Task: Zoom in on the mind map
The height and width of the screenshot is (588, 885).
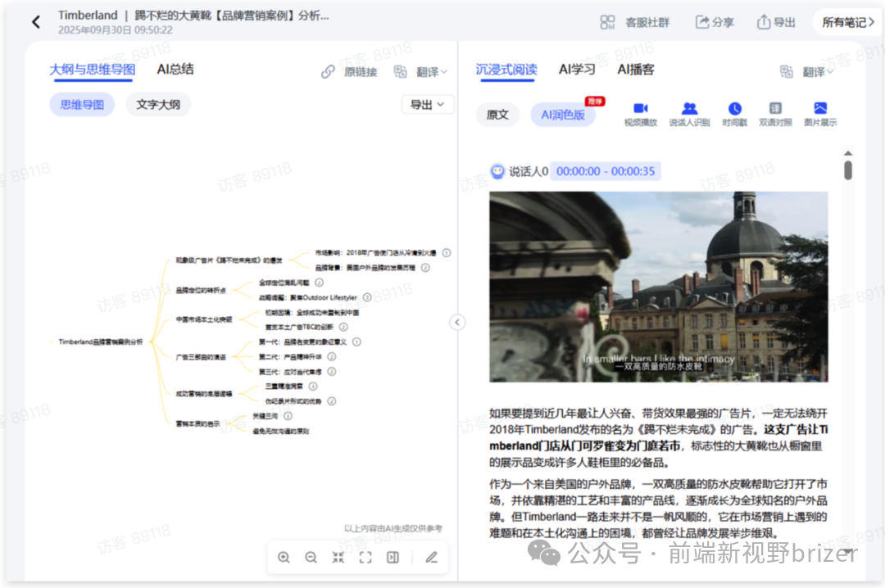Action: (x=284, y=557)
